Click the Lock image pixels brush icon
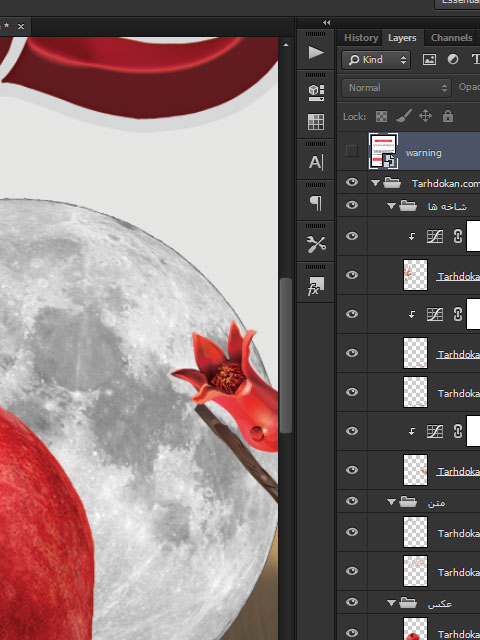This screenshot has width=480, height=640. 404,117
